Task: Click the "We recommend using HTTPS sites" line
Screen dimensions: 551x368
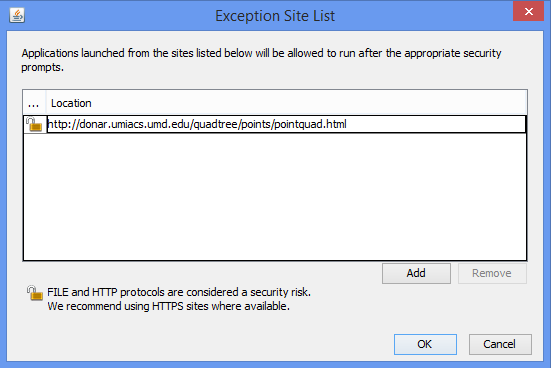Action: tap(168, 306)
